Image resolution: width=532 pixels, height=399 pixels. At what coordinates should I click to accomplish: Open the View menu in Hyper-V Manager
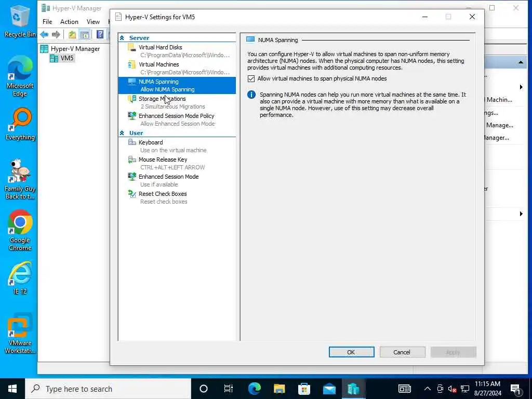tap(93, 22)
